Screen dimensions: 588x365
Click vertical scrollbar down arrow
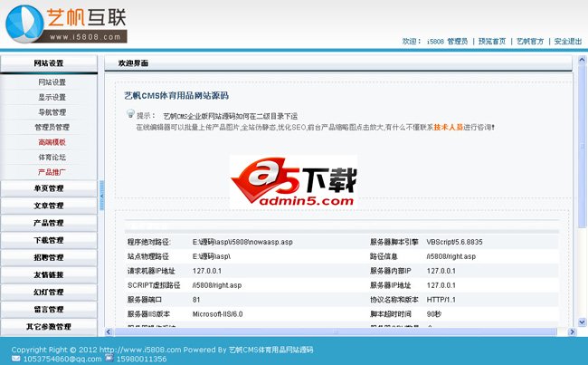point(582,322)
